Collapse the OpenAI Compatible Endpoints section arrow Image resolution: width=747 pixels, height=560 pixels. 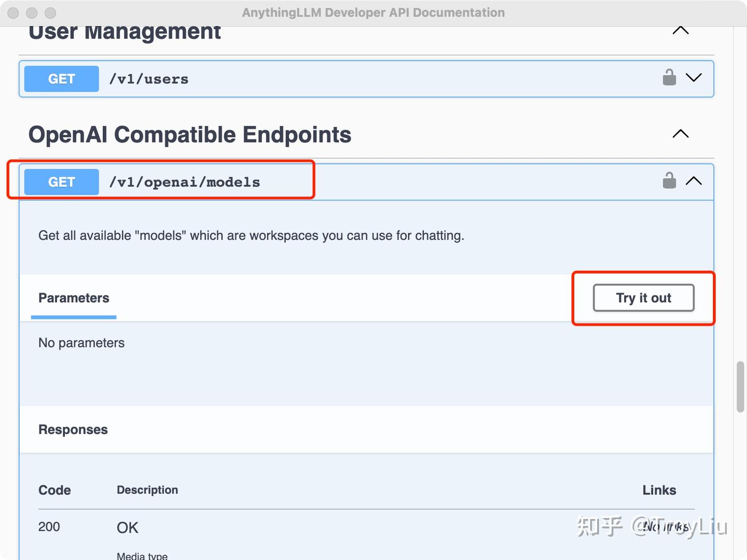681,134
